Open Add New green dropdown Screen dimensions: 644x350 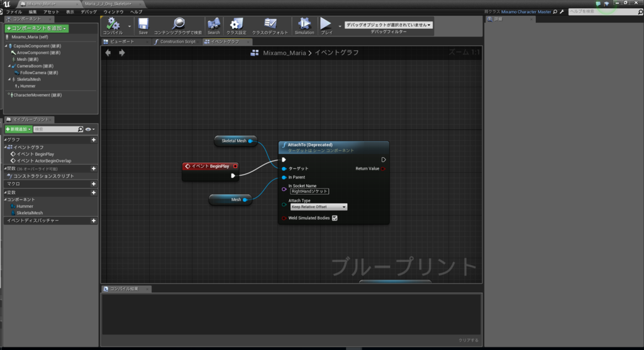click(18, 129)
